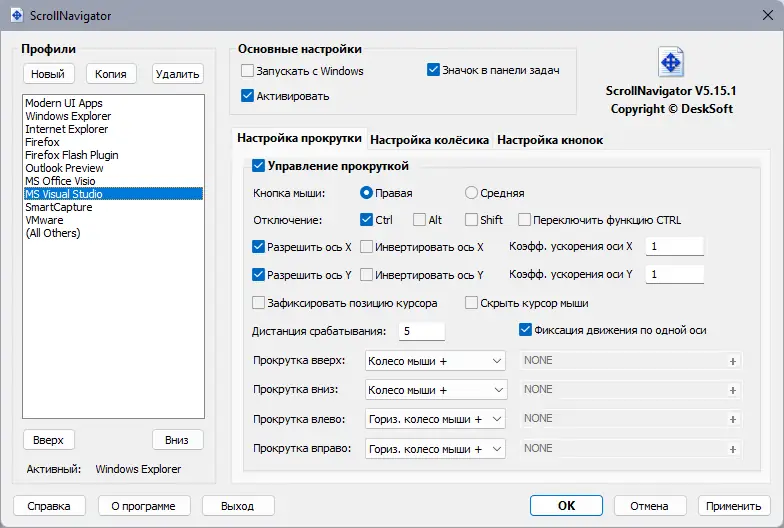
Task: Check the Alt disable key
Action: click(x=419, y=220)
